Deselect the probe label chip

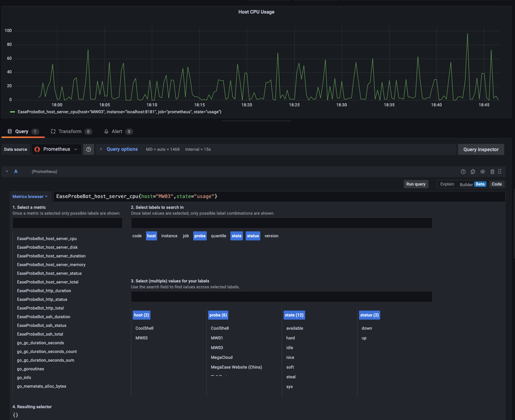pos(200,236)
